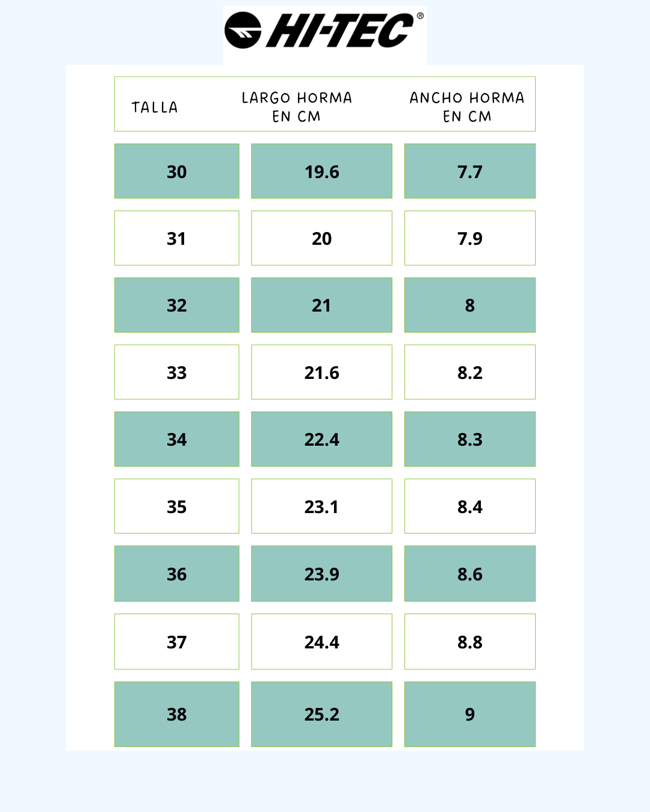This screenshot has width=650, height=812.
Task: Select size 38 cell
Action: point(177,715)
